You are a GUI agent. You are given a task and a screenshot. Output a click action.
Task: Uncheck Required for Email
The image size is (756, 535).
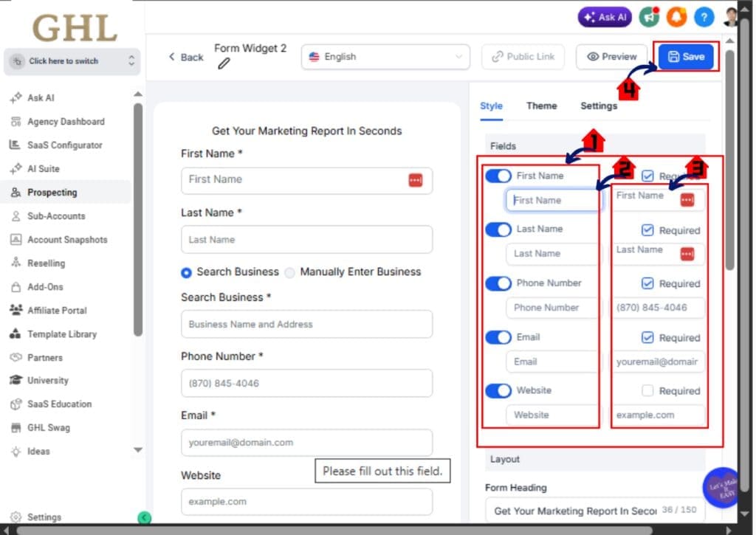click(647, 337)
